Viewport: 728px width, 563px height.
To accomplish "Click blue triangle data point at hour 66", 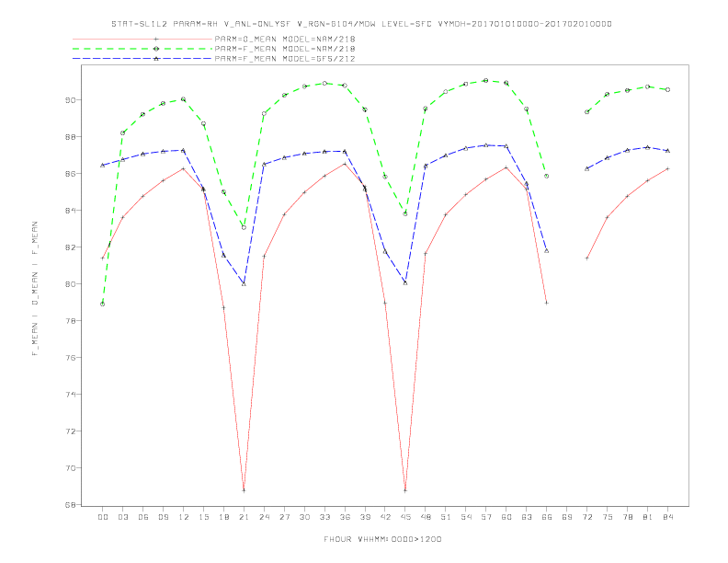I will point(547,251).
